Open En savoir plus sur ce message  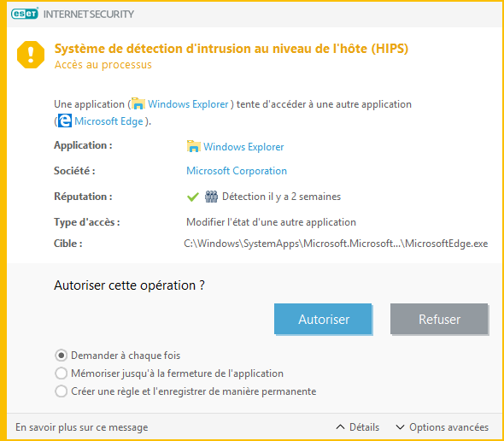point(82,427)
